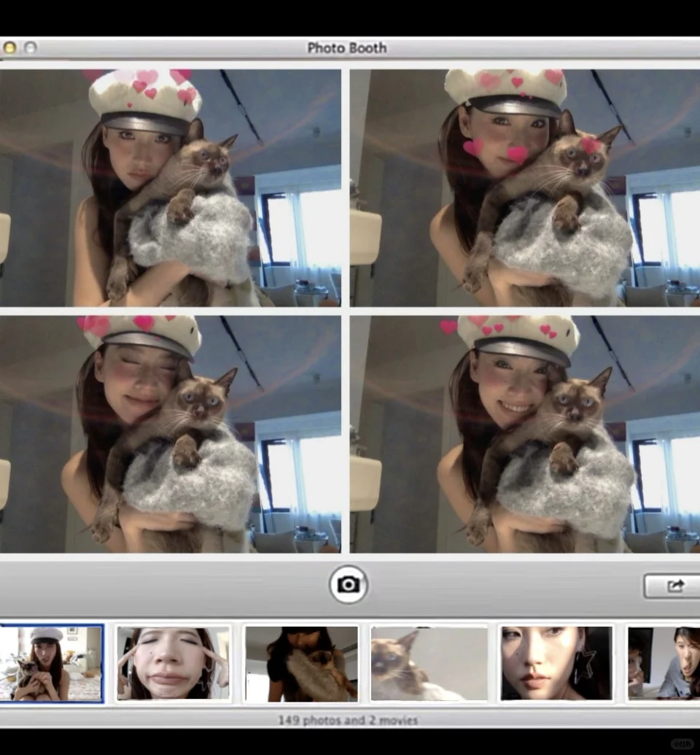Image resolution: width=700 pixels, height=755 pixels.
Task: Select the dark thumbnail with cat in arms
Action: click(x=301, y=664)
